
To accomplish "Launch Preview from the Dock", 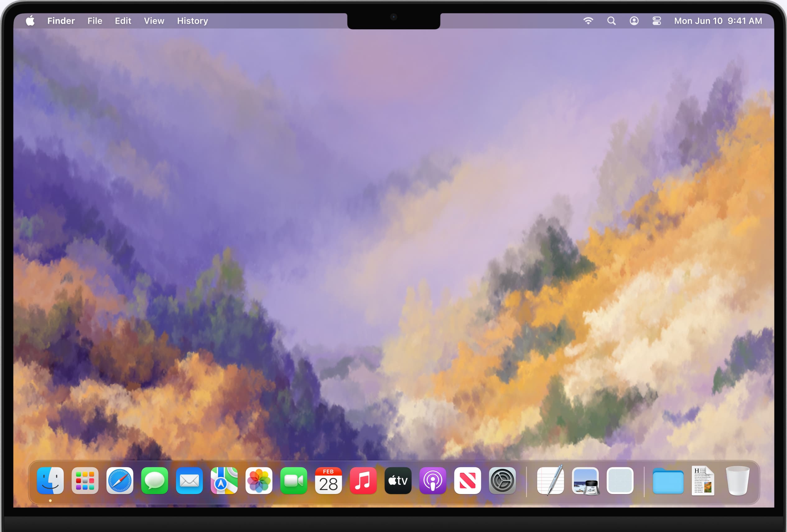I will pos(585,481).
